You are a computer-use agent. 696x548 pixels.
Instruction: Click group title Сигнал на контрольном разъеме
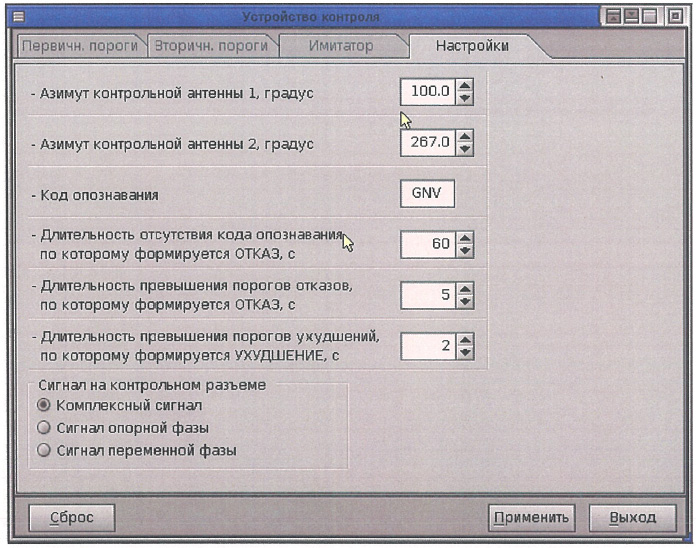coord(152,385)
